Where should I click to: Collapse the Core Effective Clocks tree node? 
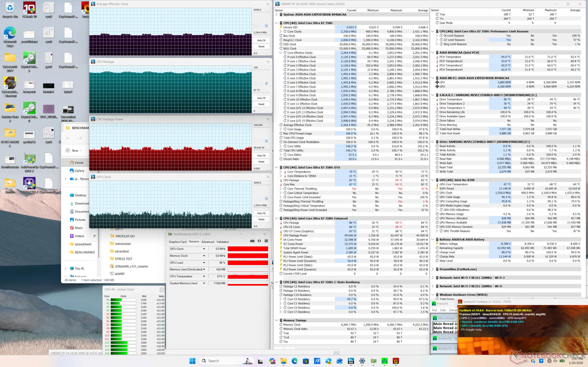pyautogui.click(x=280, y=53)
